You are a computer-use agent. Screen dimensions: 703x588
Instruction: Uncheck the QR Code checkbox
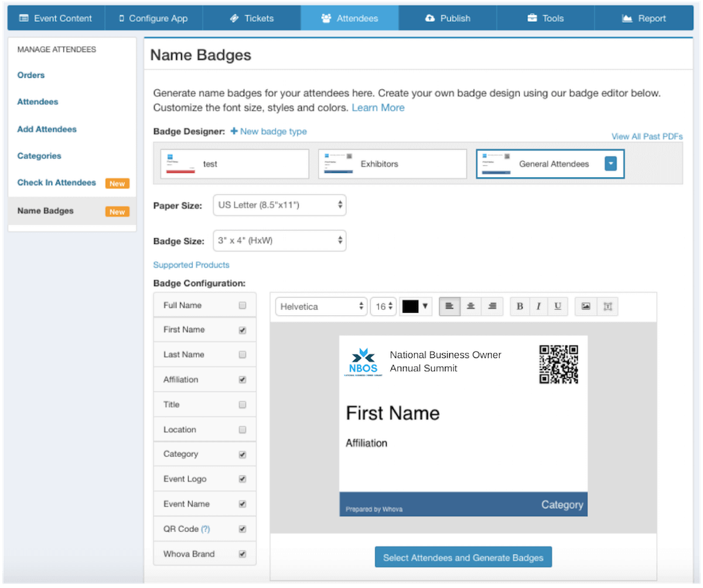tap(243, 529)
